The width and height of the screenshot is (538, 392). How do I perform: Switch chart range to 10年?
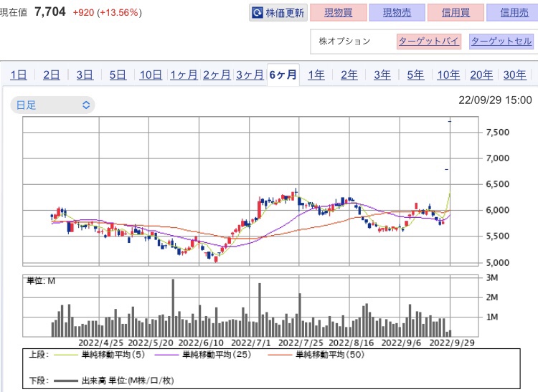(x=448, y=75)
